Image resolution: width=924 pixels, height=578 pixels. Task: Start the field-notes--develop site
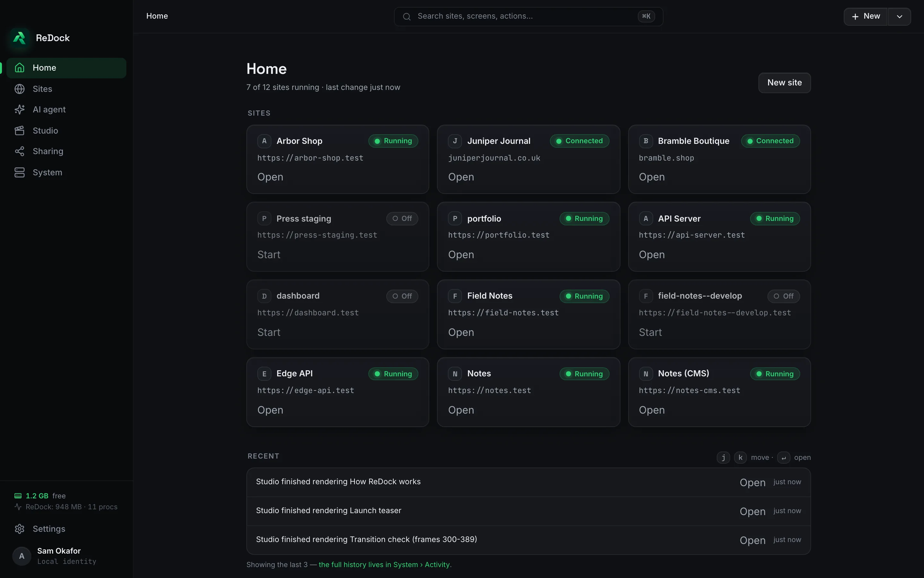[650, 332]
